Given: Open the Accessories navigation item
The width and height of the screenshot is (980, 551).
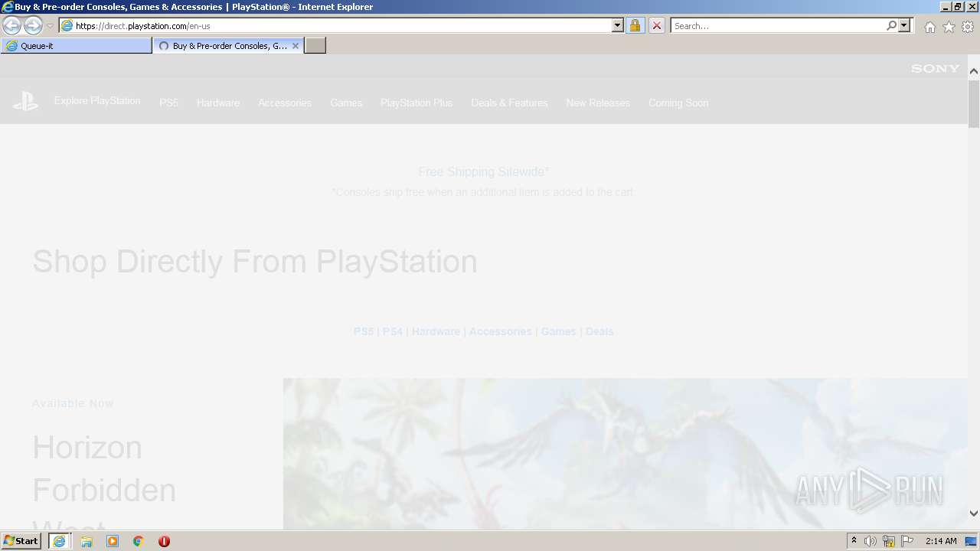Looking at the screenshot, I should (x=285, y=103).
